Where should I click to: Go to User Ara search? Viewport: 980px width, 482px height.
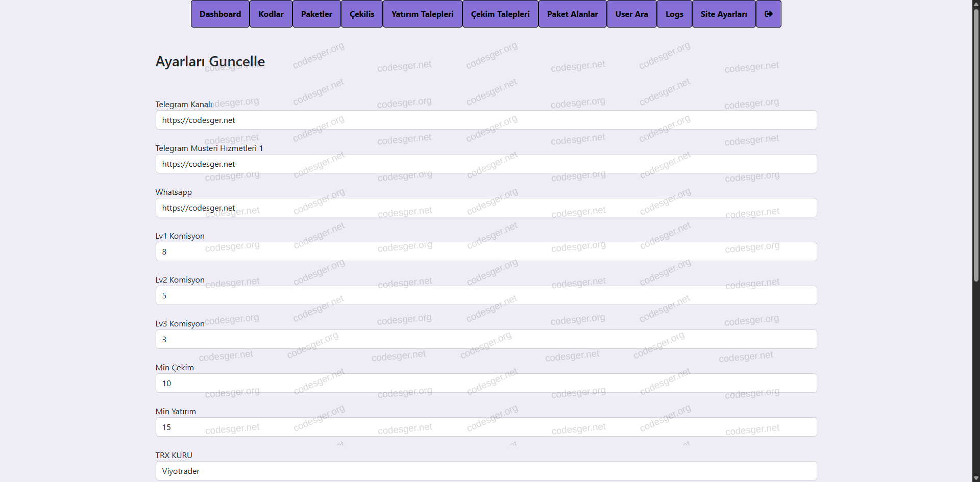tap(631, 14)
